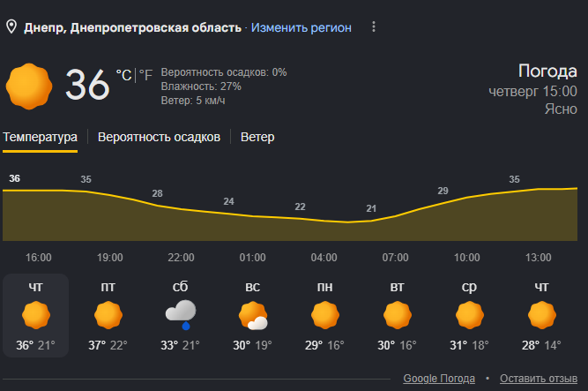This screenshot has height=391, width=588.
Task: Click the large current weather sun icon
Action: pyautogui.click(x=29, y=86)
